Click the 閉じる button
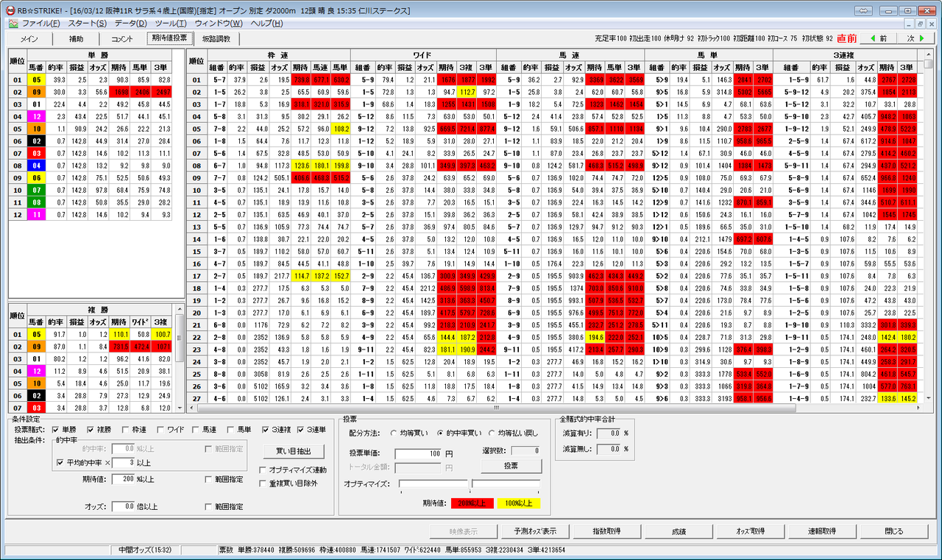The width and height of the screenshot is (942, 560). tap(896, 531)
